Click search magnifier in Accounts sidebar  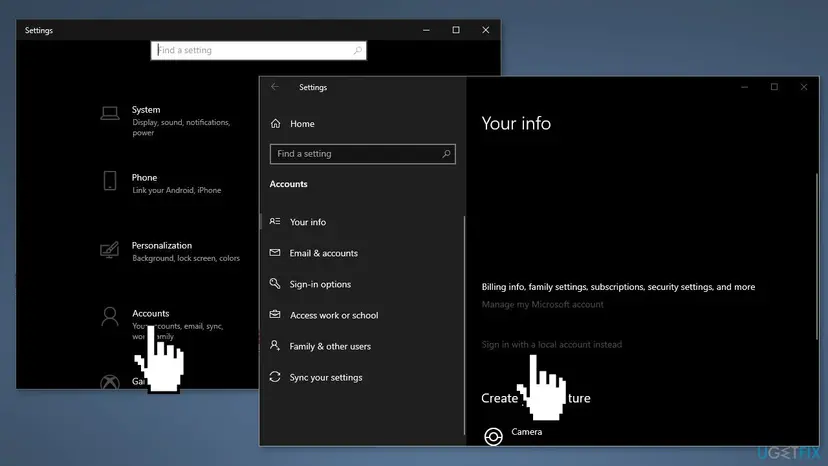tap(446, 154)
